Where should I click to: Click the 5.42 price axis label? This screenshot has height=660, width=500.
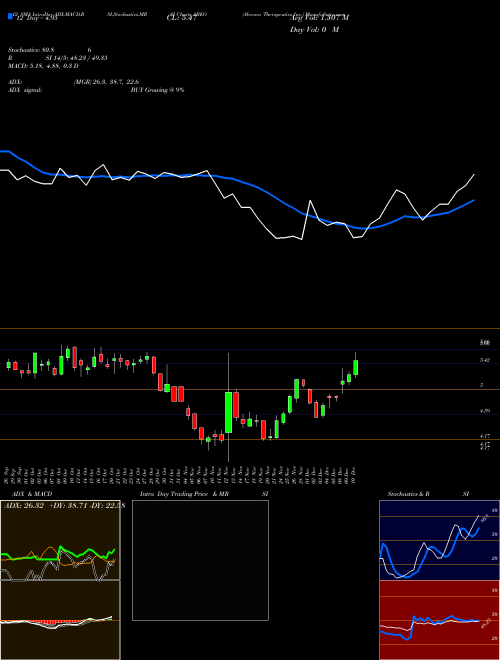coord(484,360)
